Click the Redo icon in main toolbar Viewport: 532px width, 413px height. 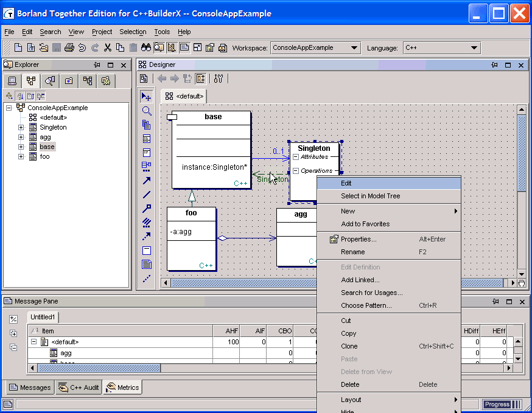pyautogui.click(x=95, y=48)
